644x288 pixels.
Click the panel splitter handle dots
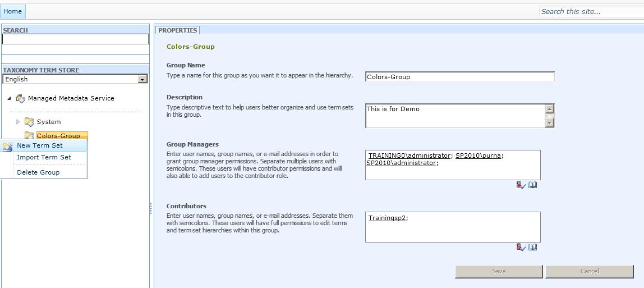click(151, 208)
